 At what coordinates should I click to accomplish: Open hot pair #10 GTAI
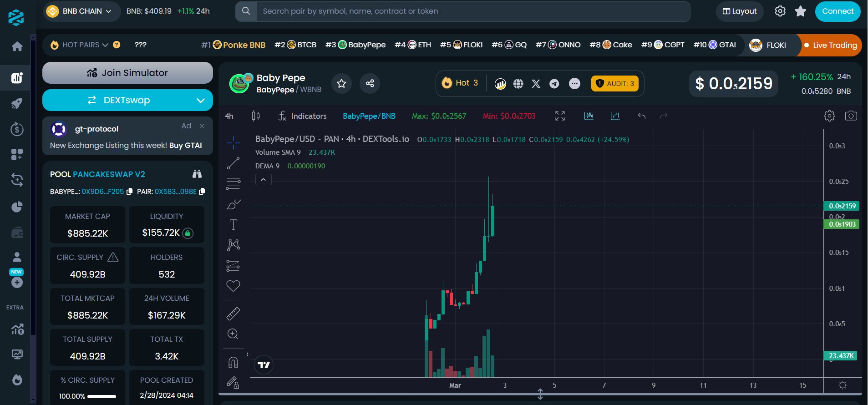(x=715, y=45)
